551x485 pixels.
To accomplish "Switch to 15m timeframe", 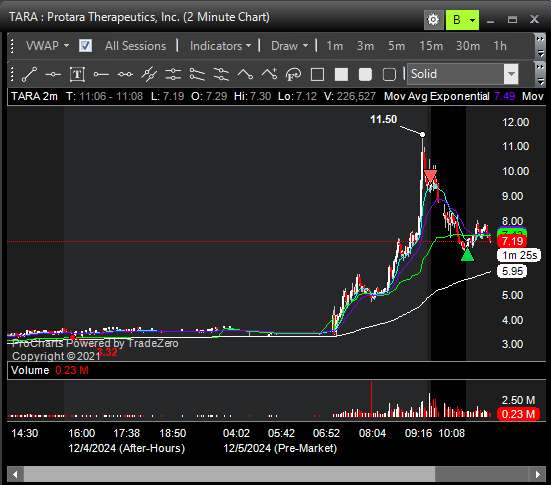I will click(431, 46).
